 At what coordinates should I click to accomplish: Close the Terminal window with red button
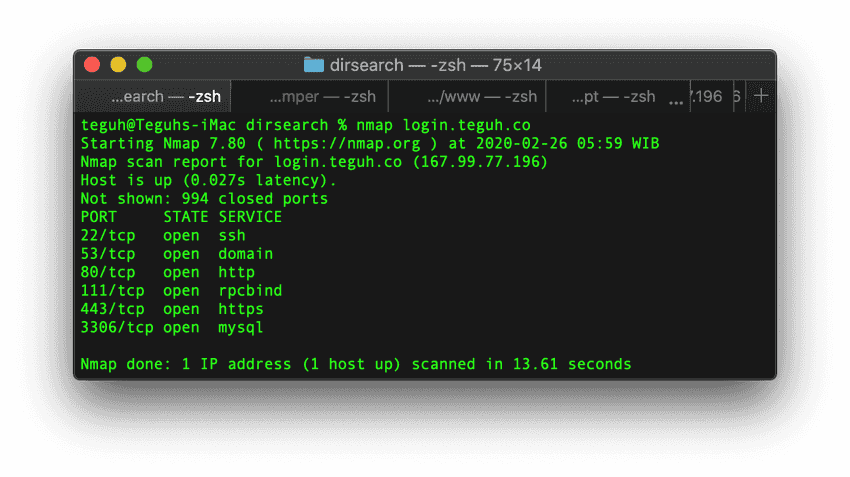92,65
